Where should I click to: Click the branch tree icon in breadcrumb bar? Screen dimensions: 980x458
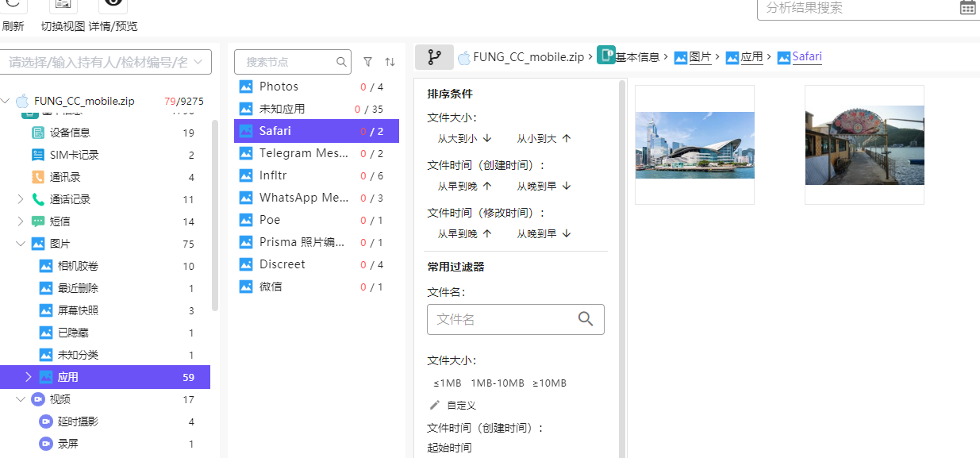pos(432,56)
